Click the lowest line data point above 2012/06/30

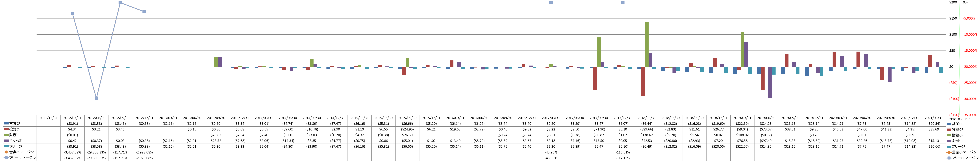[x=96, y=98]
